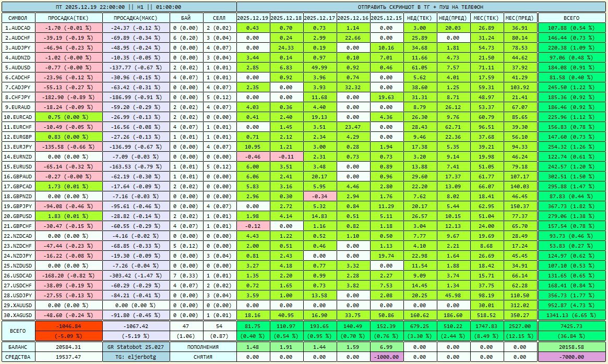Click the 19537.47 equity value
This screenshot has height=364, width=608.
tap(69, 357)
